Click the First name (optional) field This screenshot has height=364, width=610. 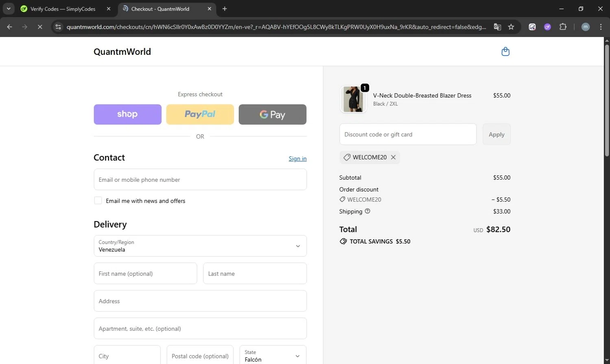click(x=146, y=273)
